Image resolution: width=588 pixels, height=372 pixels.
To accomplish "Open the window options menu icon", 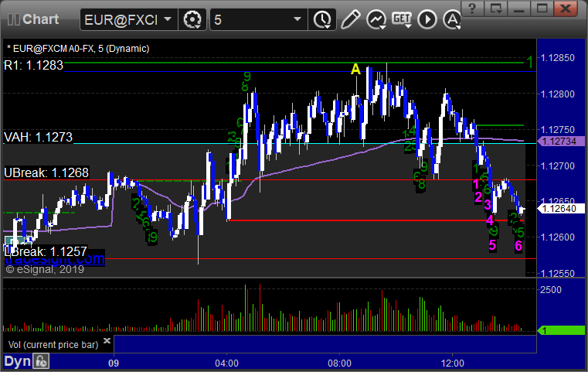I will point(496,8).
